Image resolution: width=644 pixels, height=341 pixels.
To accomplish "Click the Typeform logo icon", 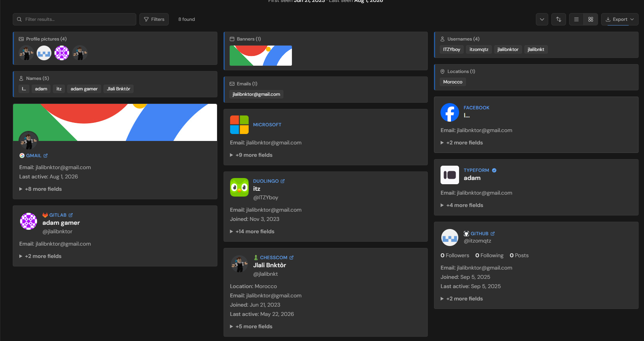I will pos(450,175).
